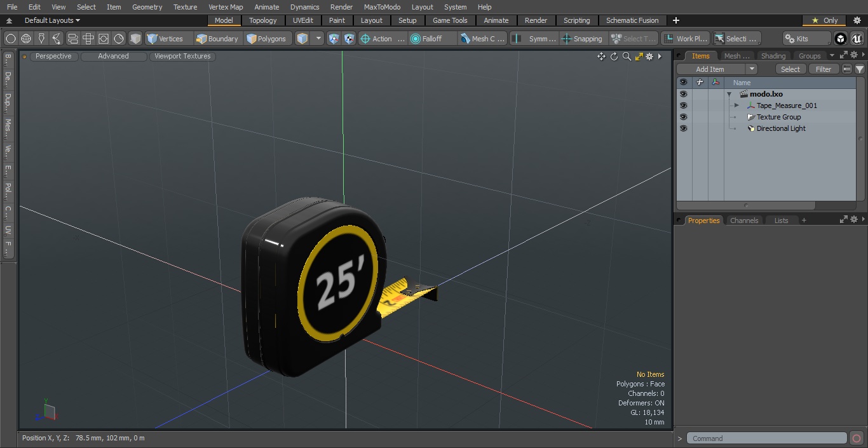Toggle visibility of Texture Group
Image resolution: width=868 pixels, height=448 pixels.
683,117
